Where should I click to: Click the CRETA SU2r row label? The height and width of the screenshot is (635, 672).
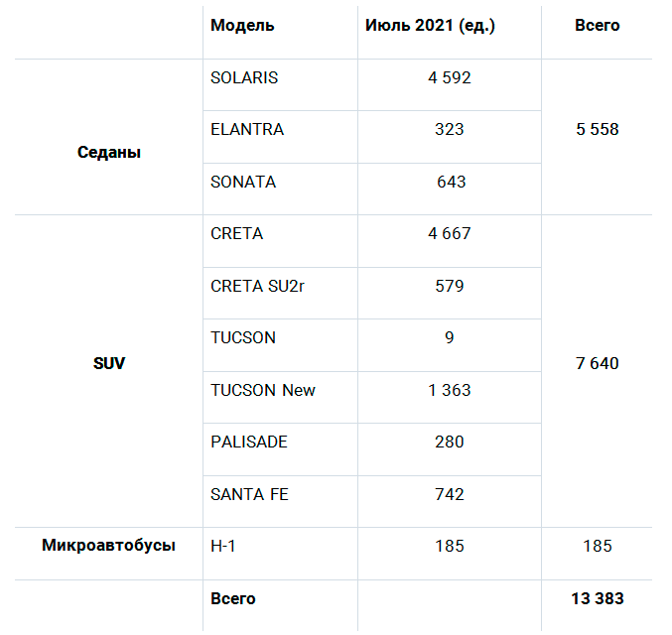(257, 286)
